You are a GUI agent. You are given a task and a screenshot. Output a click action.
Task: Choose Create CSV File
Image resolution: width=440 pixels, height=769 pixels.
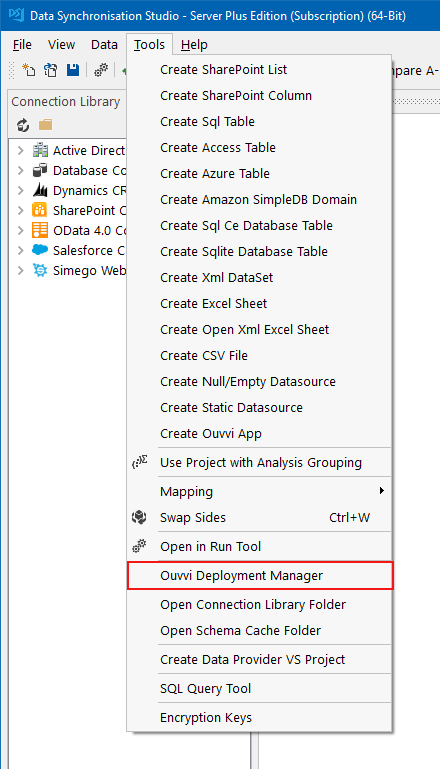(259, 356)
